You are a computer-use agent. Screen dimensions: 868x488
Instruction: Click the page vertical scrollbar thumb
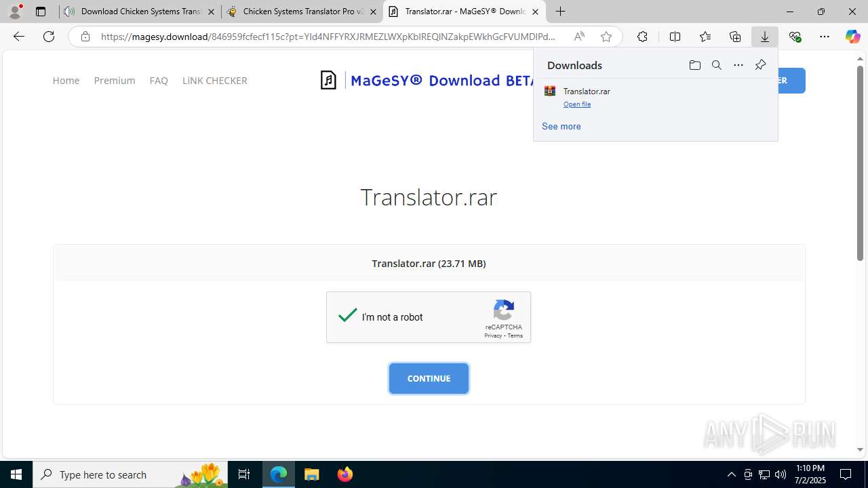click(x=860, y=163)
